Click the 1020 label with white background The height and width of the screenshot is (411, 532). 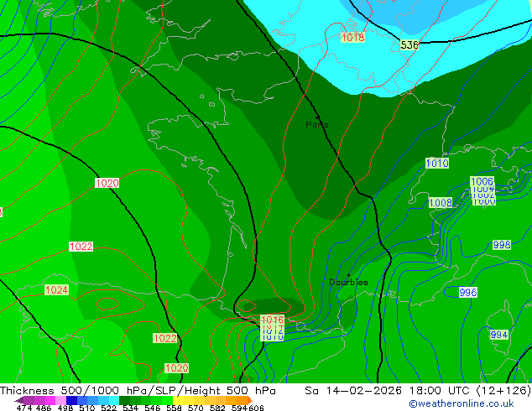(x=107, y=183)
